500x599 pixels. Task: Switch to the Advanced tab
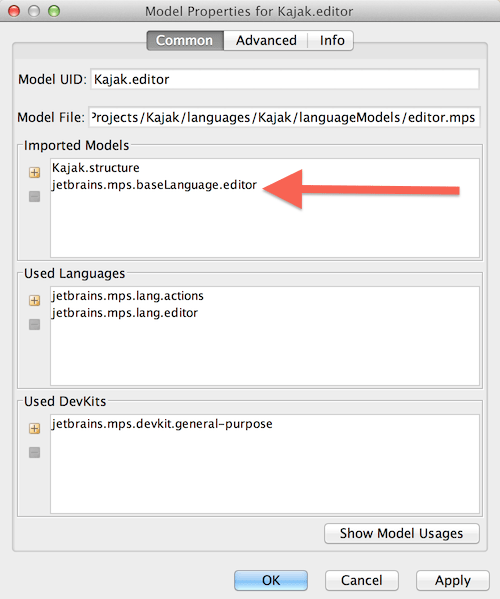pyautogui.click(x=266, y=40)
